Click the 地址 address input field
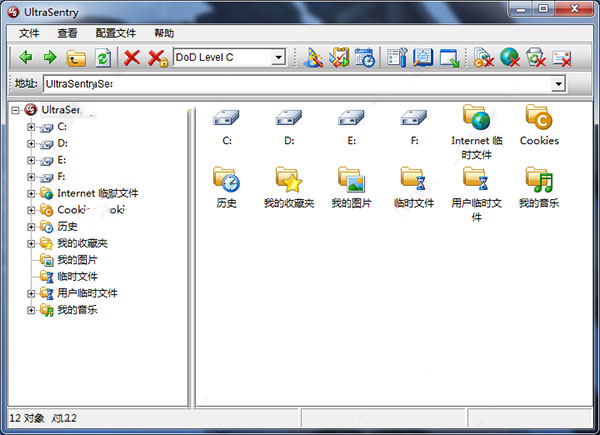The width and height of the screenshot is (600, 435). [298, 84]
